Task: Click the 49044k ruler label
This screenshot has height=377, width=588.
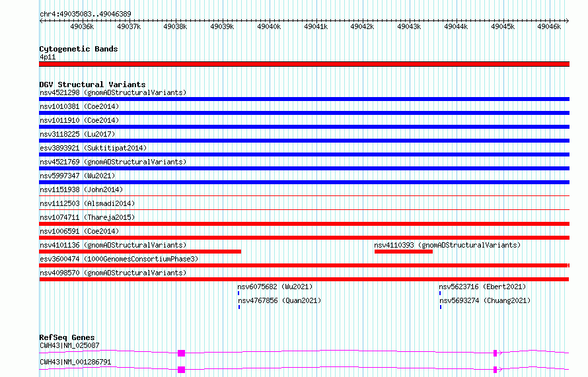Action: point(456,26)
